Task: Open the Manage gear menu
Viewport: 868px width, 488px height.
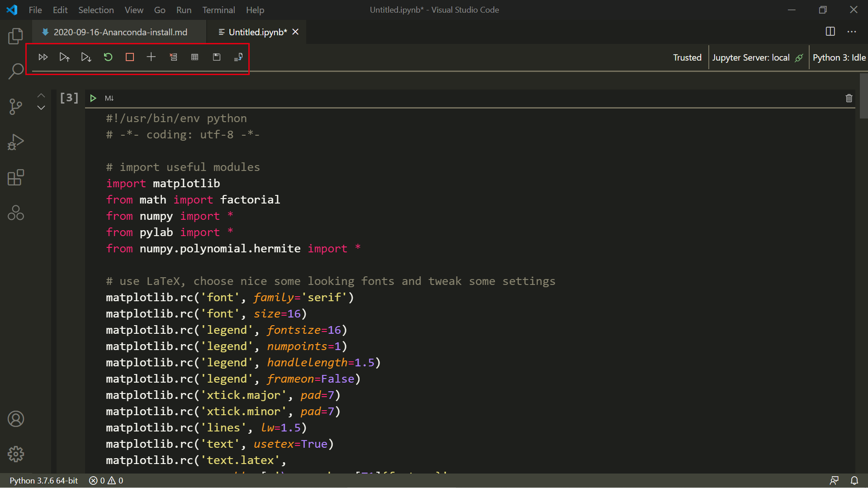Action: pos(16,454)
